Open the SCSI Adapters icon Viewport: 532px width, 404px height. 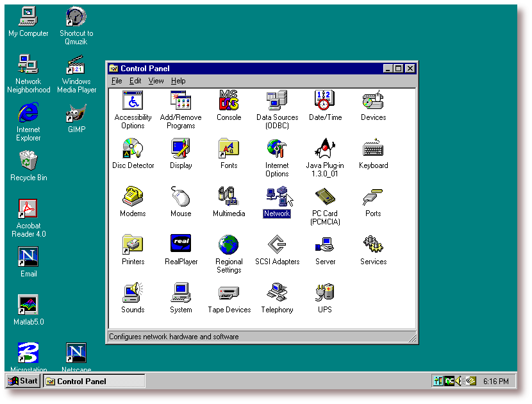tap(277, 245)
